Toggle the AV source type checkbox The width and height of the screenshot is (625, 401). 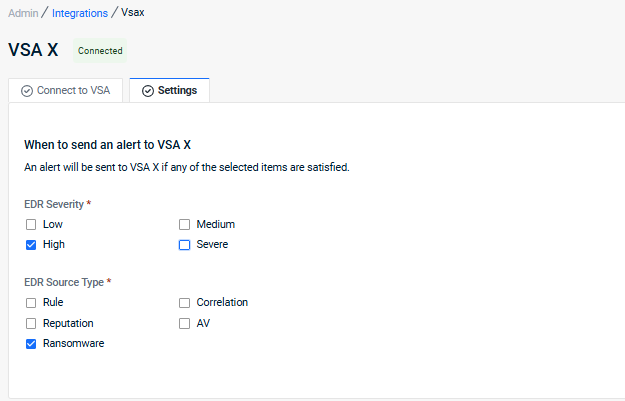coord(184,323)
